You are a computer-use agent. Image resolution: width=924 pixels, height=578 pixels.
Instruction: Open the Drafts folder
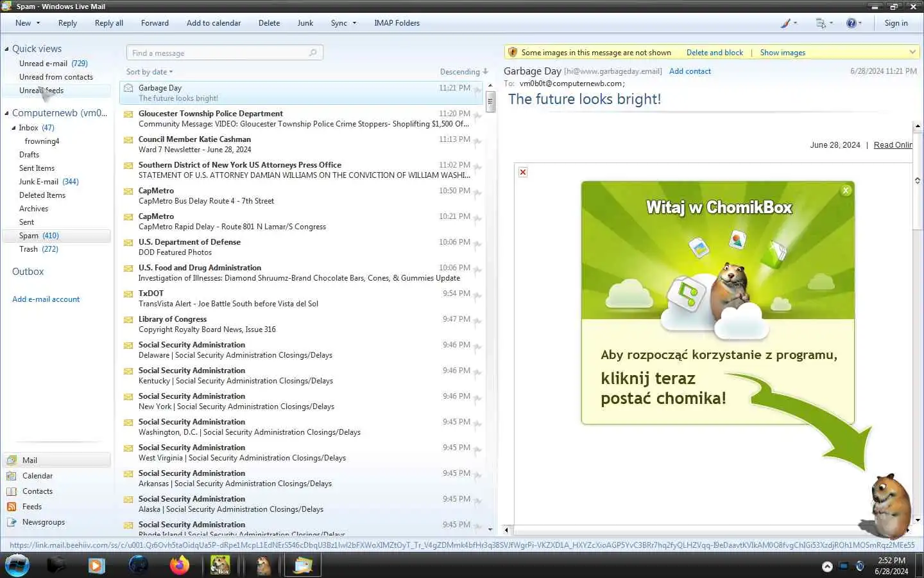coord(29,155)
